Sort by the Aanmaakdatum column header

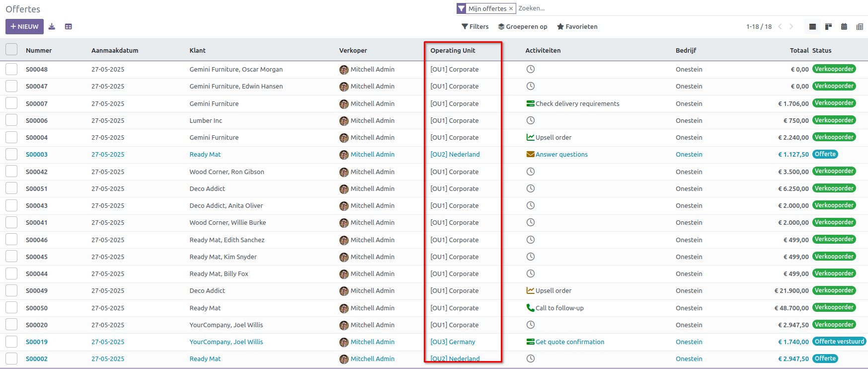pos(115,51)
